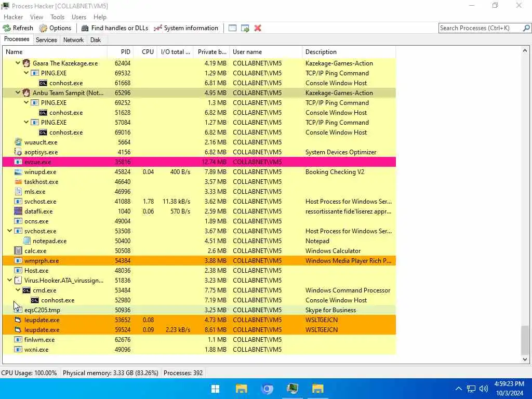The height and width of the screenshot is (399, 532).
Task: Sort by the Private bytes column header
Action: [x=211, y=52]
